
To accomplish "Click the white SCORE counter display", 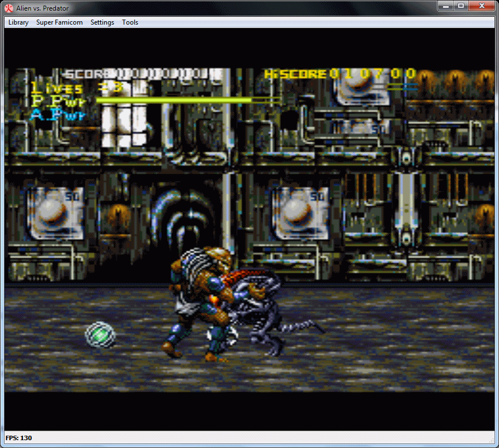I will pos(143,74).
